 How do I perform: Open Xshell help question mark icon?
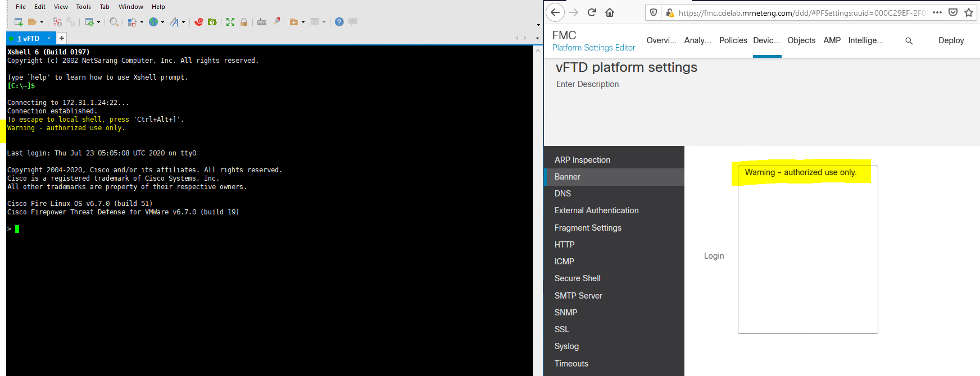[339, 22]
